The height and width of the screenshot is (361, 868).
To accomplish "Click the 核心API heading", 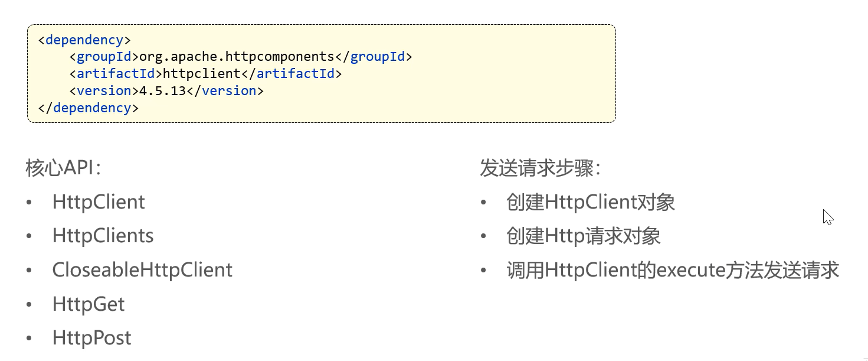I will tap(64, 169).
